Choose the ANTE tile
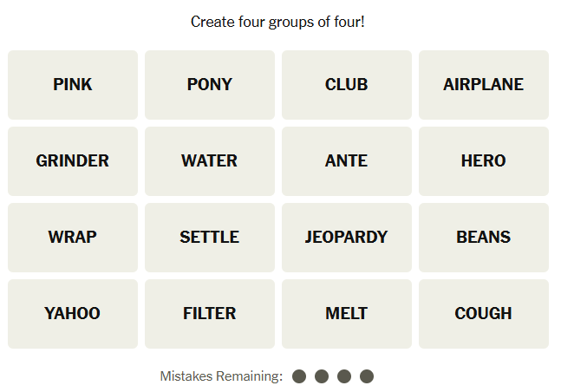 coord(347,161)
